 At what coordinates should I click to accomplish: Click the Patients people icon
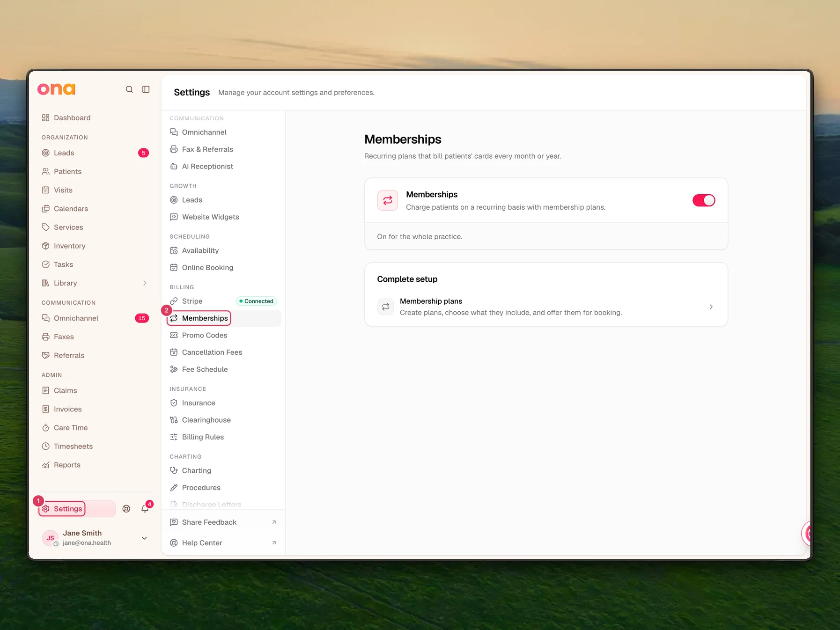pyautogui.click(x=45, y=172)
